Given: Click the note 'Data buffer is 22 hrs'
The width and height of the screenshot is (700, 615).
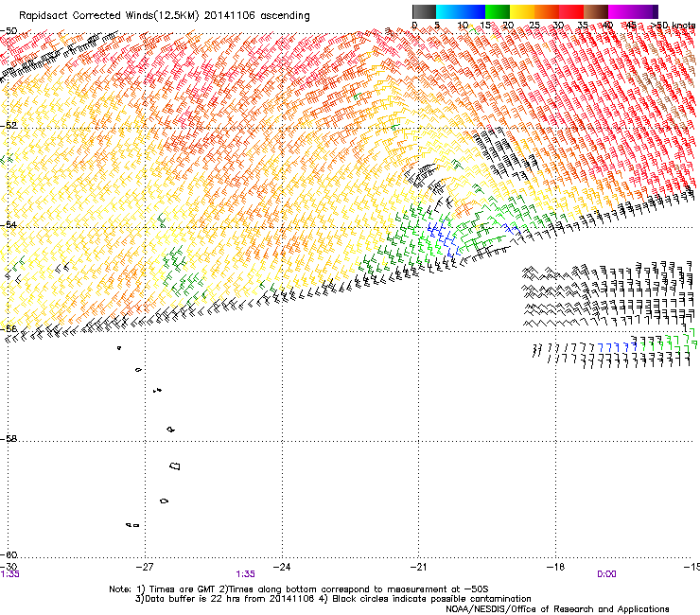Looking at the screenshot, I should click(x=192, y=599).
